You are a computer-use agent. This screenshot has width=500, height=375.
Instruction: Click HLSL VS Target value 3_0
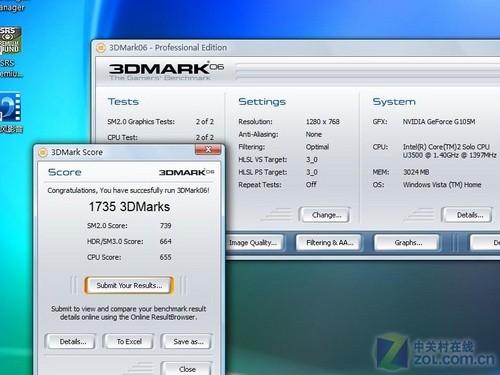(x=312, y=160)
